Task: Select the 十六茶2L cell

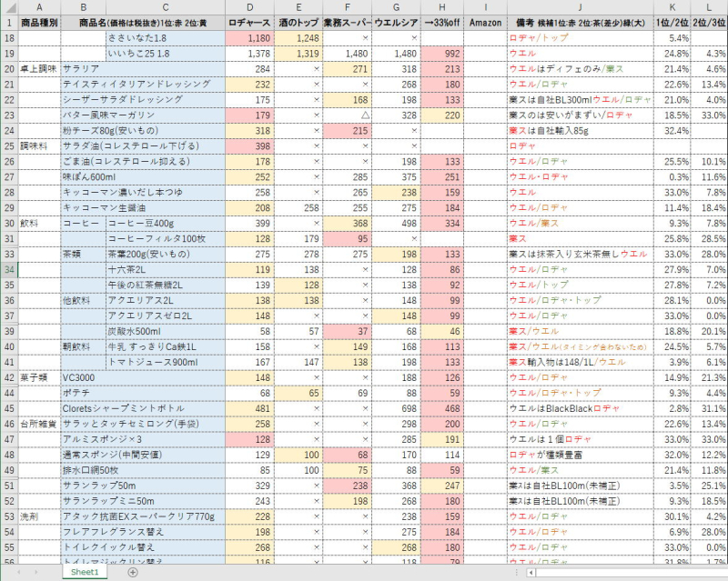Action: tap(166, 270)
